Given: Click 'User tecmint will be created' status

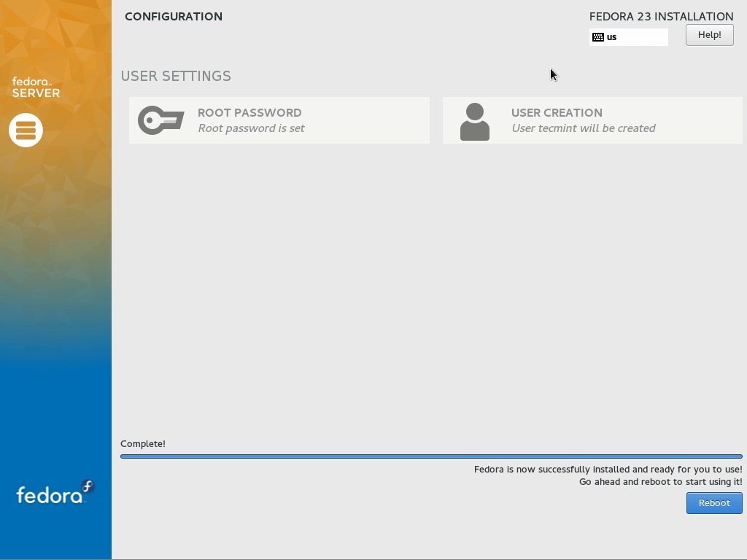Looking at the screenshot, I should click(x=583, y=128).
